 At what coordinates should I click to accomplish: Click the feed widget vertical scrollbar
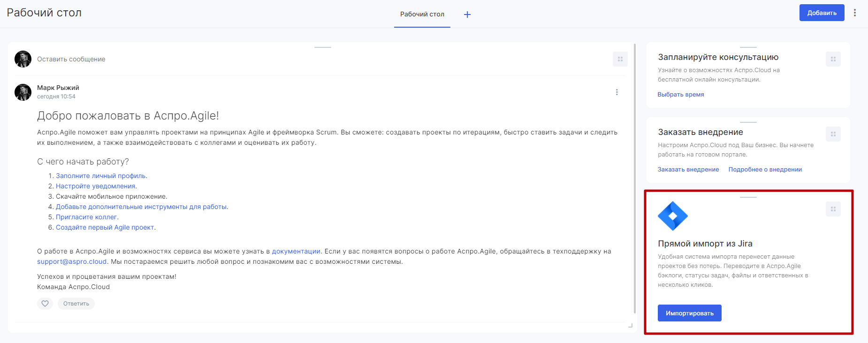pyautogui.click(x=635, y=178)
